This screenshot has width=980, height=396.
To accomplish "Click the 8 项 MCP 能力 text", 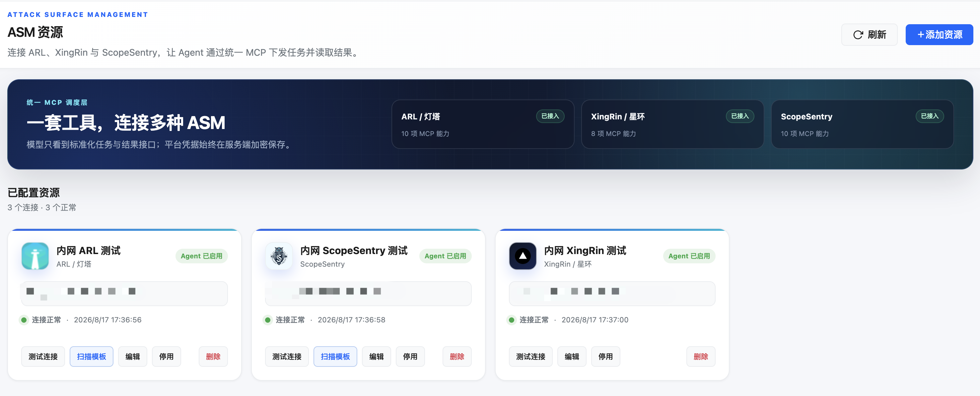I will point(614,134).
